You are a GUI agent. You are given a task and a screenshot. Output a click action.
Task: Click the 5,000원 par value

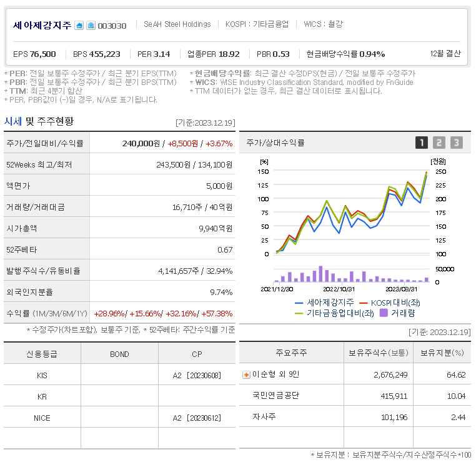pos(219,186)
